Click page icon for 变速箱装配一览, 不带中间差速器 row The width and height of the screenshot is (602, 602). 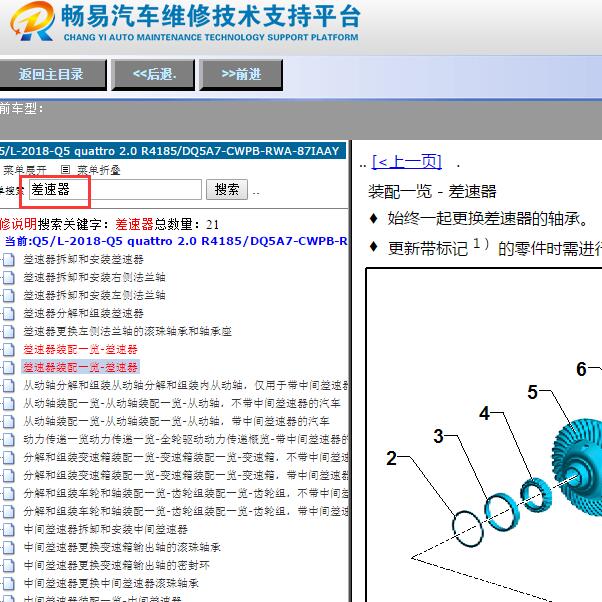tap(8, 458)
